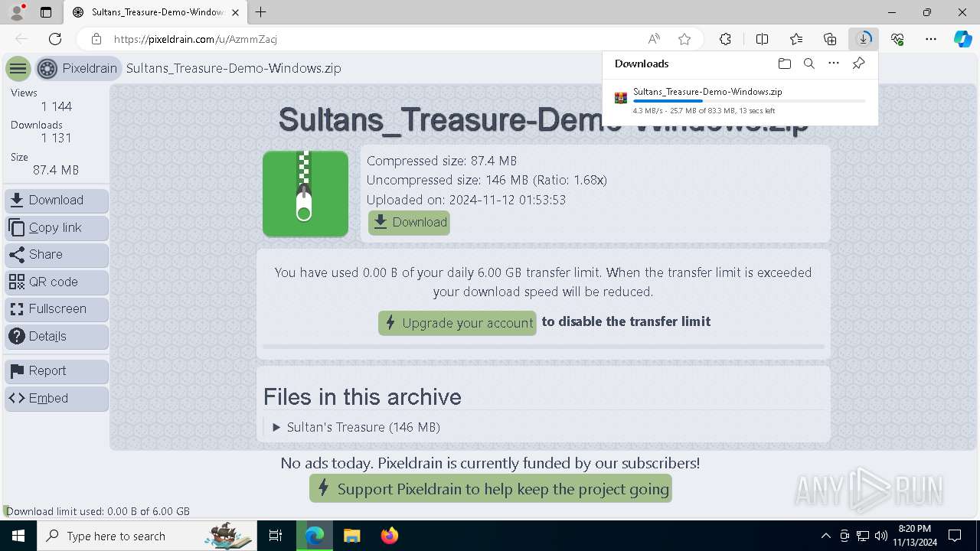Open tab actions menu icon
This screenshot has width=980, height=551.
point(46,12)
